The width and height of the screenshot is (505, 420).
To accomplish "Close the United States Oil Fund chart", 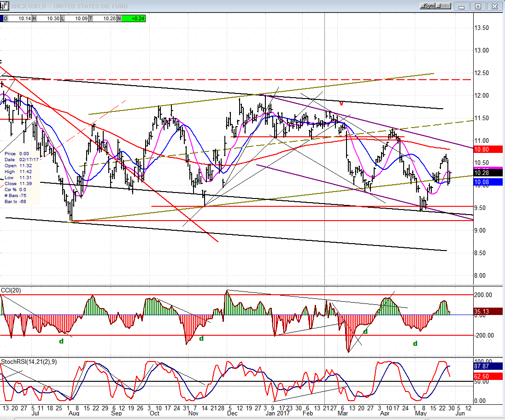I will point(495,6).
